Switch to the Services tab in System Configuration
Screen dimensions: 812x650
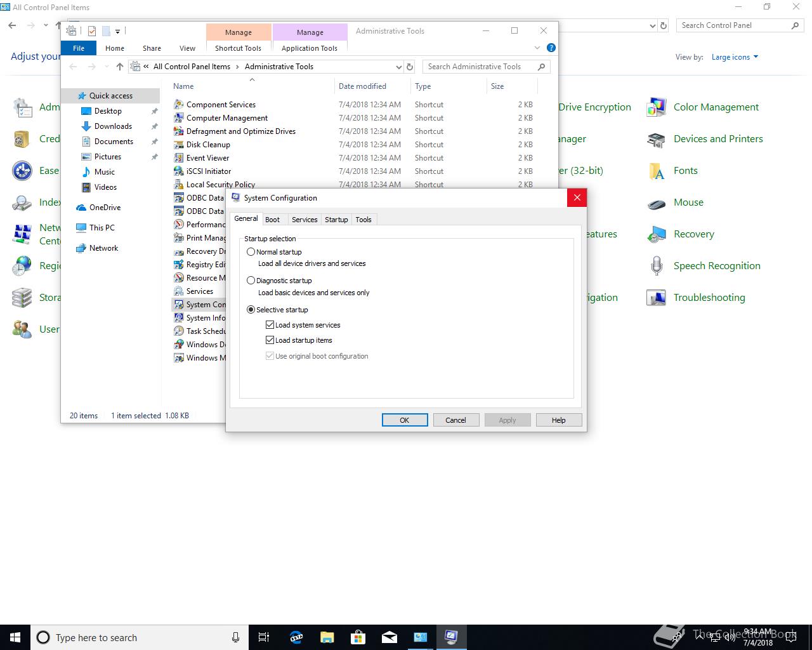[x=304, y=220]
